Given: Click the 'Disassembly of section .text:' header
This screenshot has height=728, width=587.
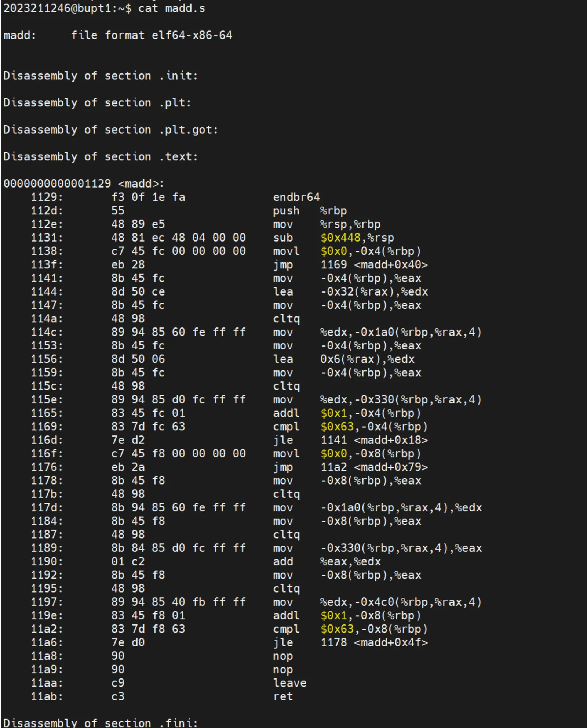Looking at the screenshot, I should coord(101,157).
